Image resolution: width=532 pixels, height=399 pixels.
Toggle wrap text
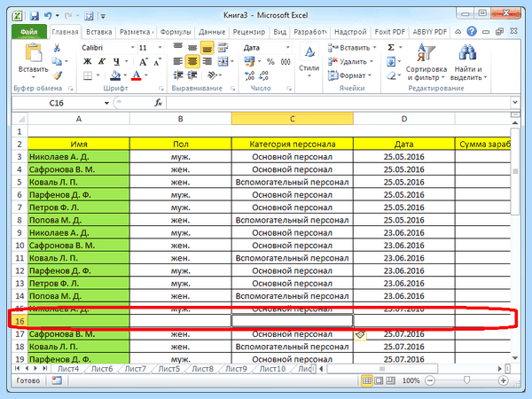pos(223,47)
